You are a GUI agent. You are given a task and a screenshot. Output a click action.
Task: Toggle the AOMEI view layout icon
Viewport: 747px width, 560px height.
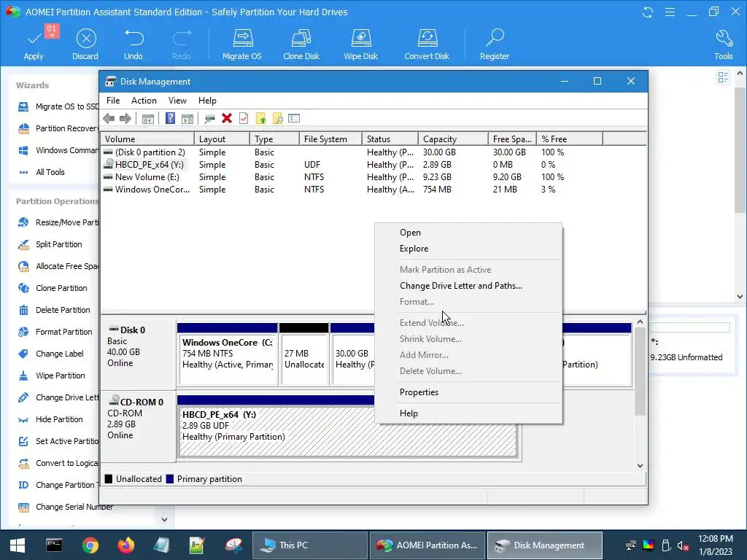tap(723, 77)
